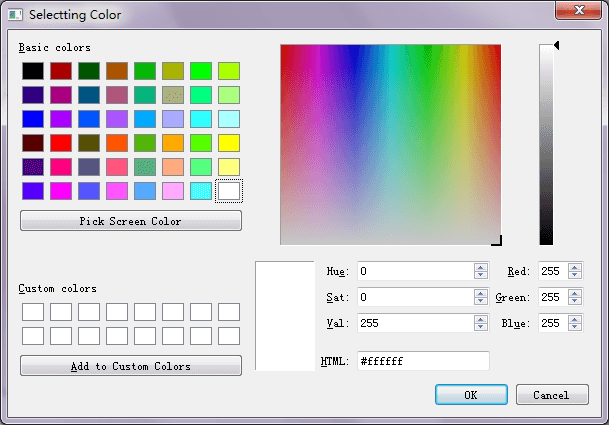Confirm the color with OK

coord(471,395)
